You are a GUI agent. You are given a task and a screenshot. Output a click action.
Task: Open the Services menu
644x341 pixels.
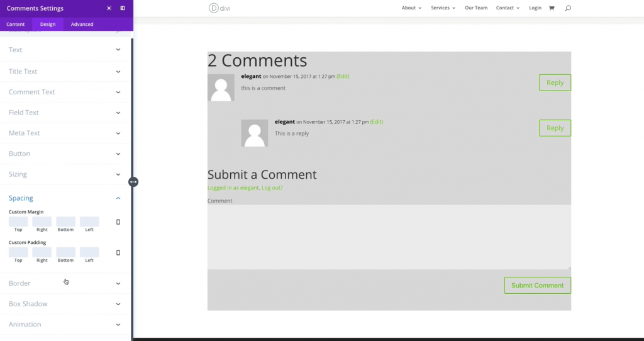443,8
